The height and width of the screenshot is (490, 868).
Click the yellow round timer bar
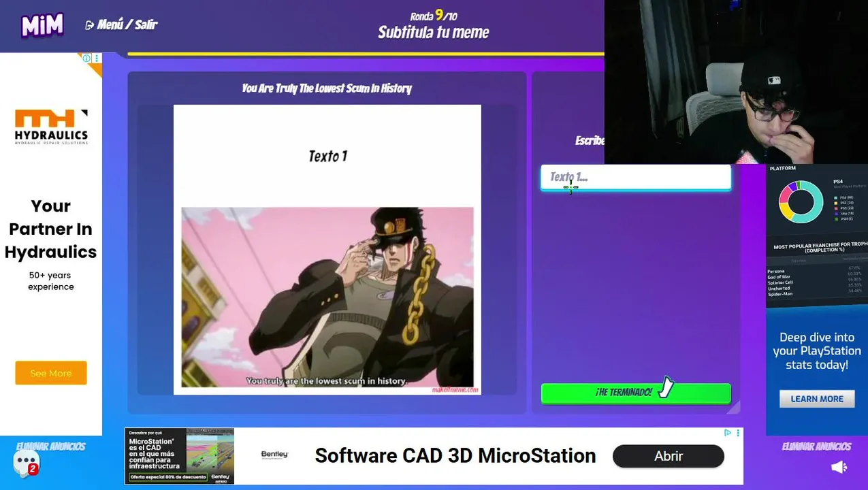366,54
